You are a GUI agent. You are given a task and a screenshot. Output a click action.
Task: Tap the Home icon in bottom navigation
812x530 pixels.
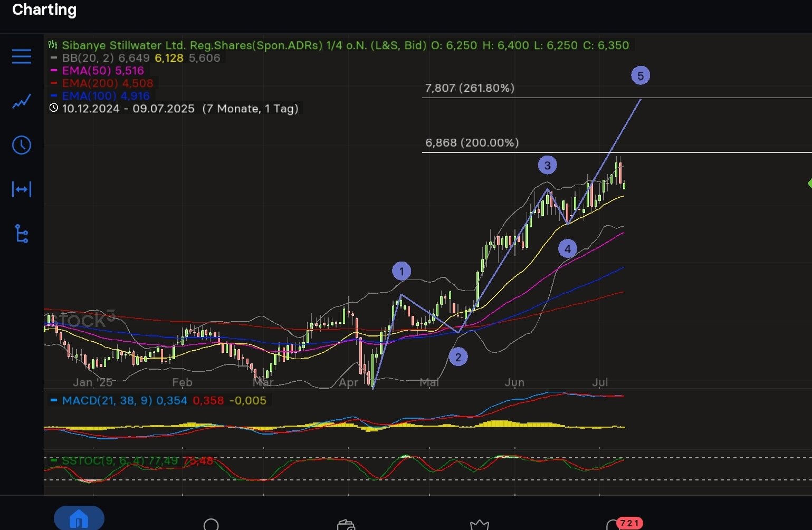[x=79, y=519]
